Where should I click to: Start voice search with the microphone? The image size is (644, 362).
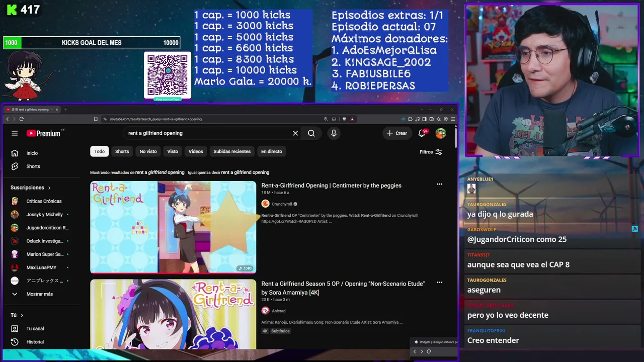click(334, 133)
